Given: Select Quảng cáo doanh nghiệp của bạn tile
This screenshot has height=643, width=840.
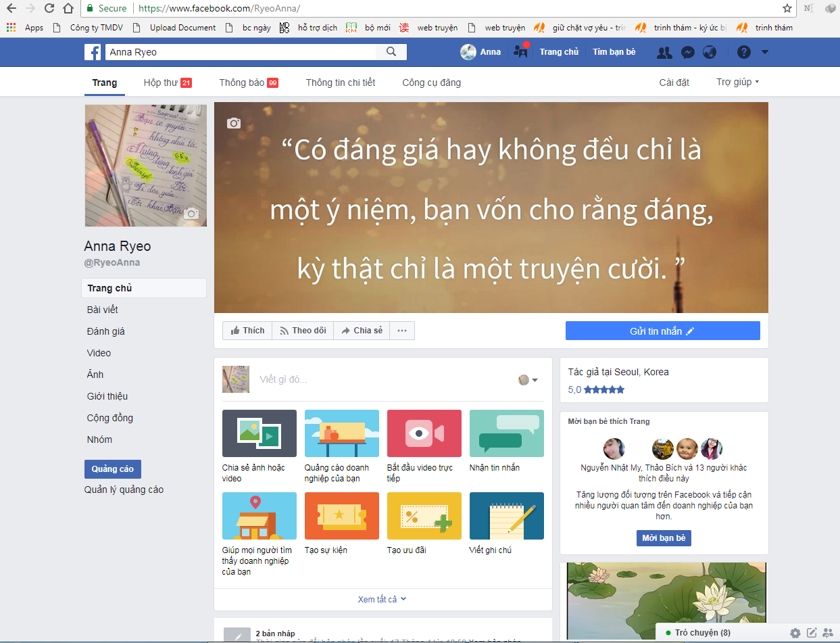Looking at the screenshot, I should point(342,446).
